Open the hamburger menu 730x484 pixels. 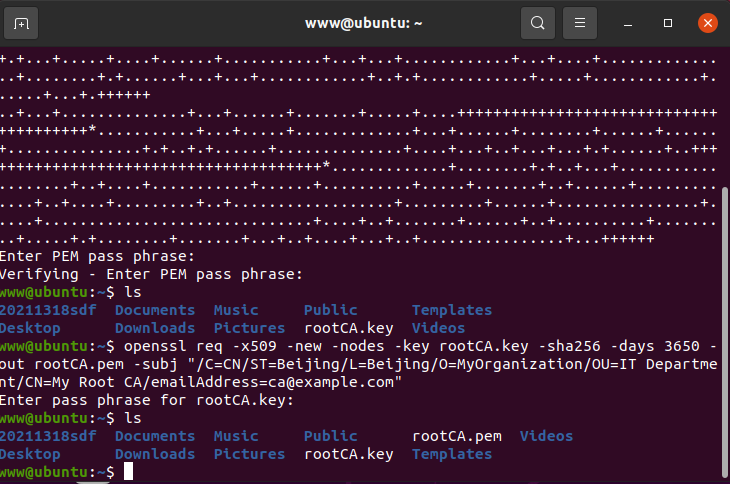(x=580, y=23)
